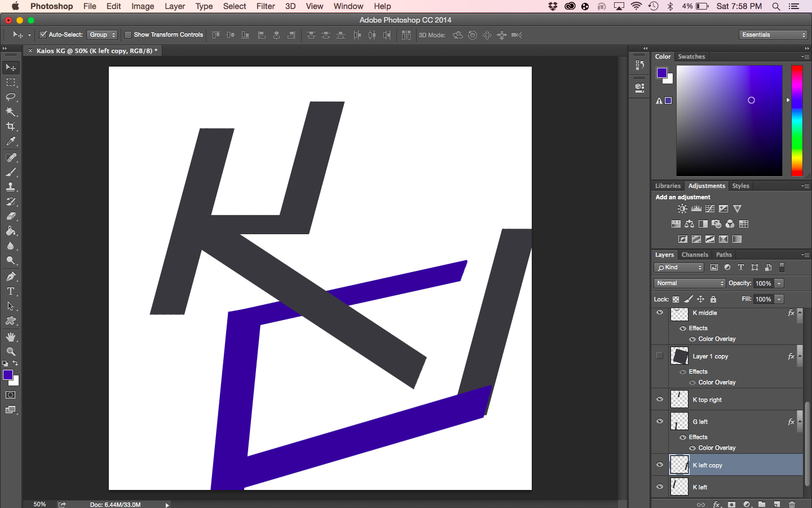Click the 50% zoom level field
Screen dimensions: 812x508
39,504
